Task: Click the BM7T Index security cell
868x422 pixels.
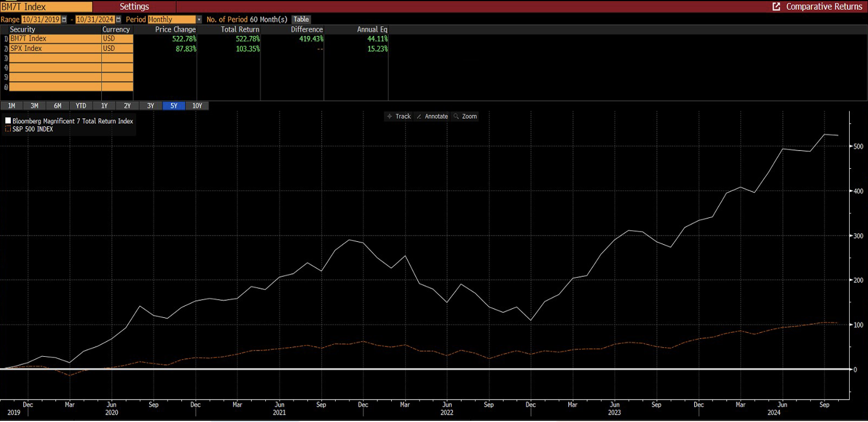Action: [55, 38]
